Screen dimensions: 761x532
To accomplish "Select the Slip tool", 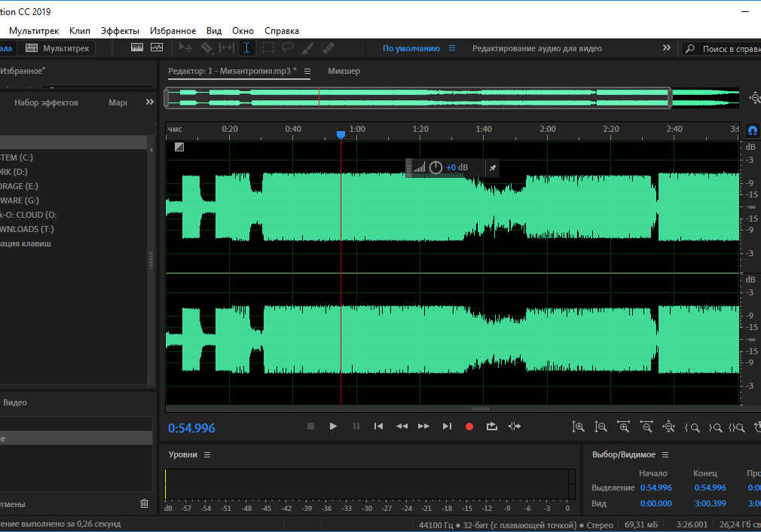I will click(227, 47).
